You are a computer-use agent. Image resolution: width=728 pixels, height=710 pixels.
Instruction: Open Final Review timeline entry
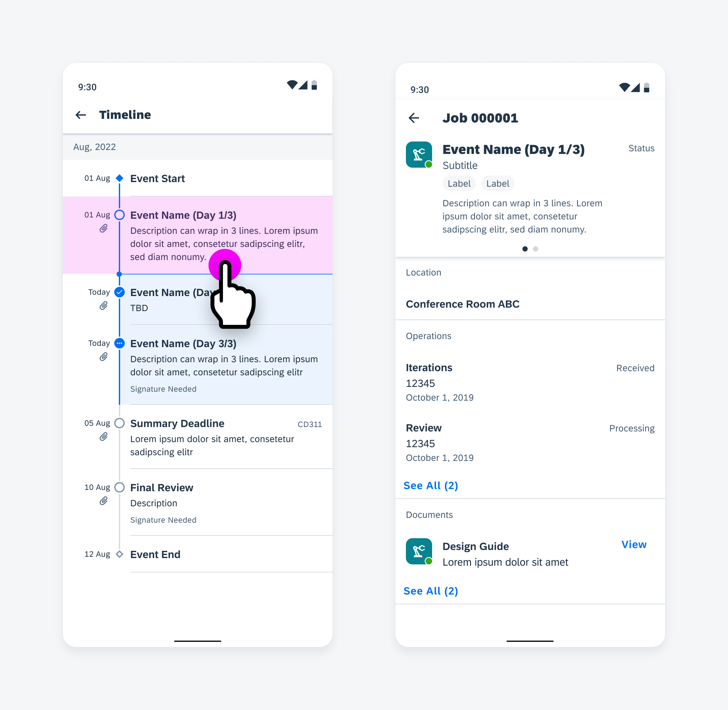162,487
